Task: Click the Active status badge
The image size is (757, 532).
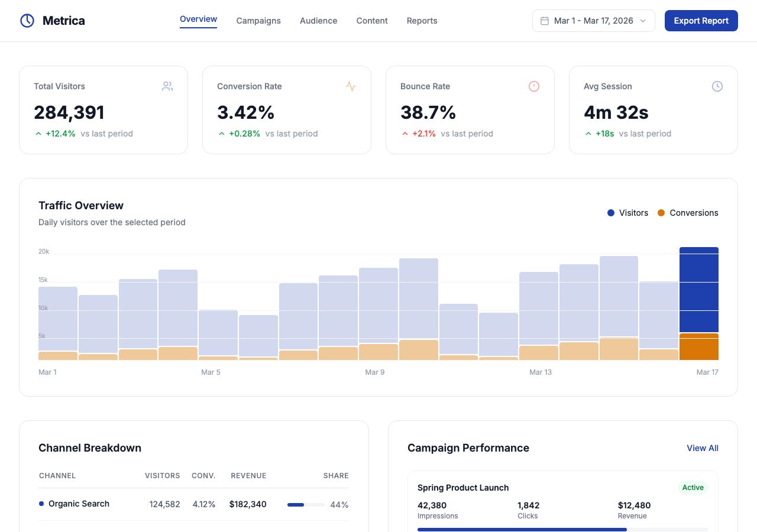Action: tap(693, 488)
